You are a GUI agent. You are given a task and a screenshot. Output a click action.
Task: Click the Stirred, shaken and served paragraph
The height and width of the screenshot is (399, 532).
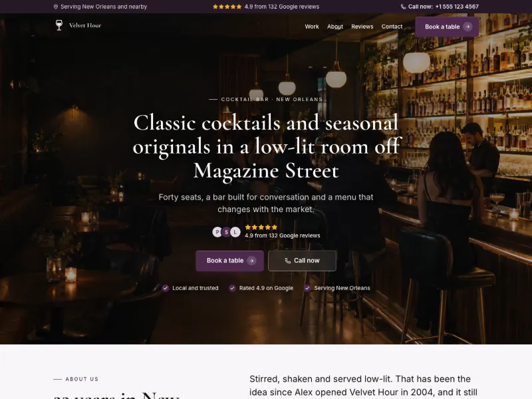(x=363, y=387)
